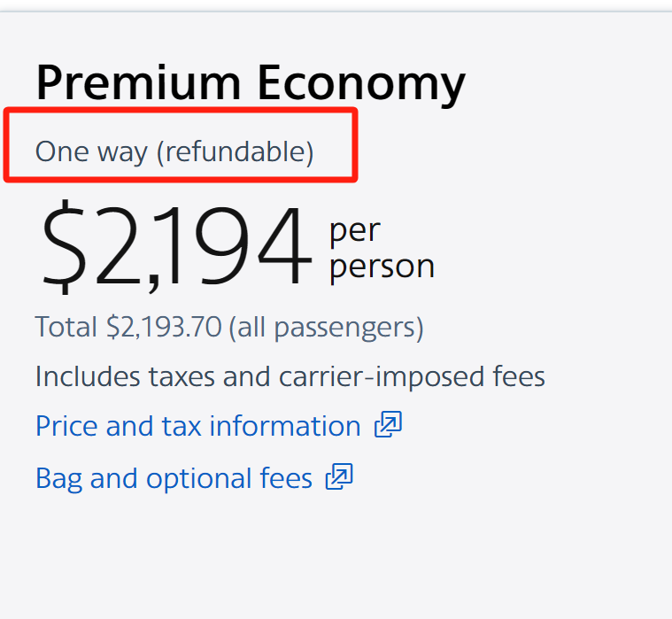This screenshot has width=672, height=619.
Task: Click the "(all passengers)" text
Action: pos(326,327)
